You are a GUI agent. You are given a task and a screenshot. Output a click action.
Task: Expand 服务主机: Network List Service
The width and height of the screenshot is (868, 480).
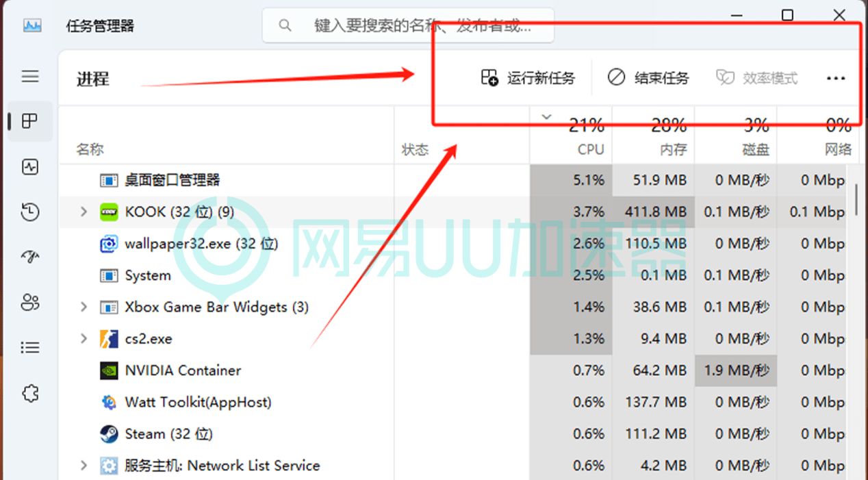click(x=84, y=466)
